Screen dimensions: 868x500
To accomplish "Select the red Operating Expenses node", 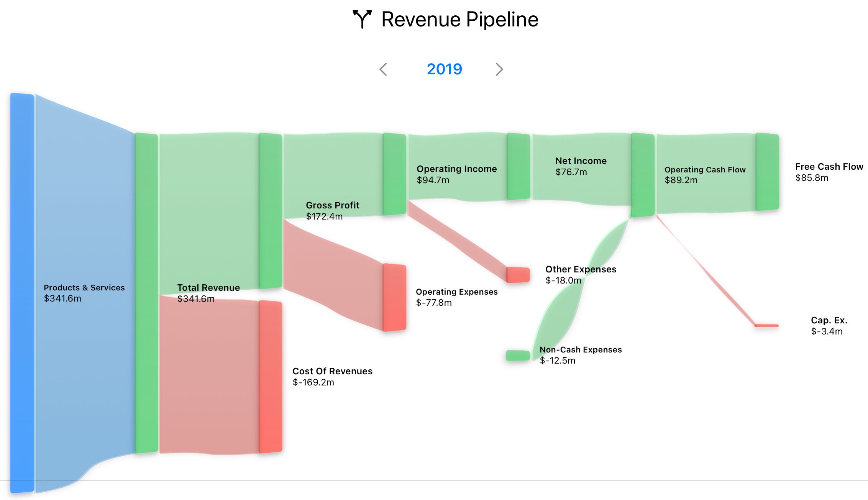I will [x=394, y=297].
